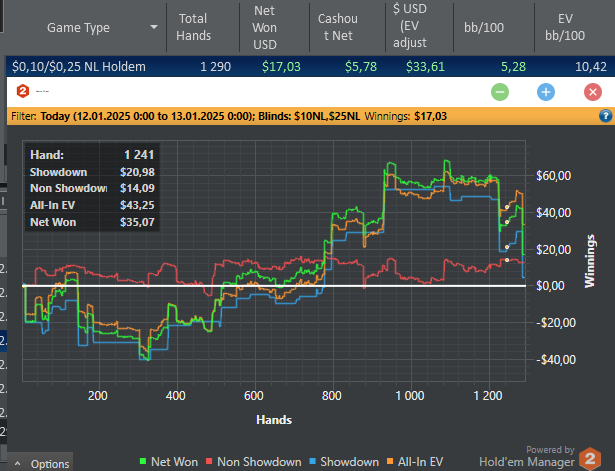Click the $60,00 Y-axis label
Viewport: 615px width, 471px height.
coord(553,176)
